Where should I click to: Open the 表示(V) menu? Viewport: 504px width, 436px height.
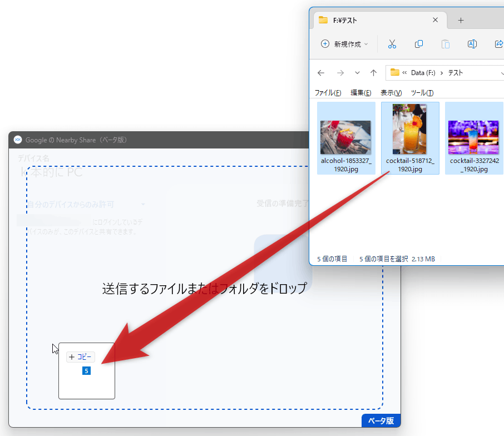tap(391, 93)
